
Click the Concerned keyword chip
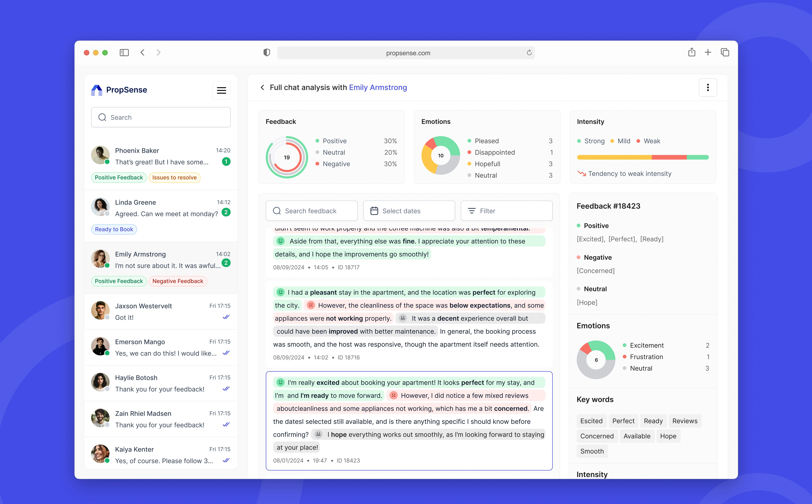point(597,436)
